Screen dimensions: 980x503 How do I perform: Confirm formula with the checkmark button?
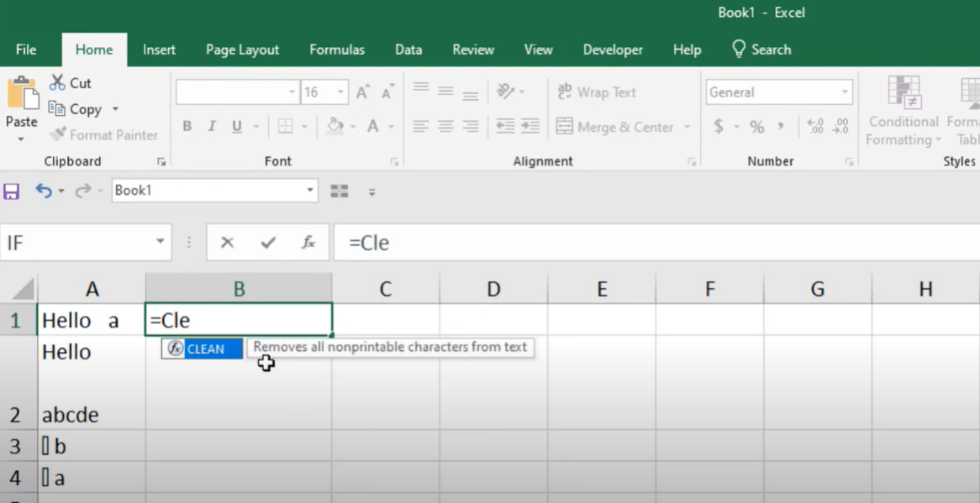click(269, 242)
